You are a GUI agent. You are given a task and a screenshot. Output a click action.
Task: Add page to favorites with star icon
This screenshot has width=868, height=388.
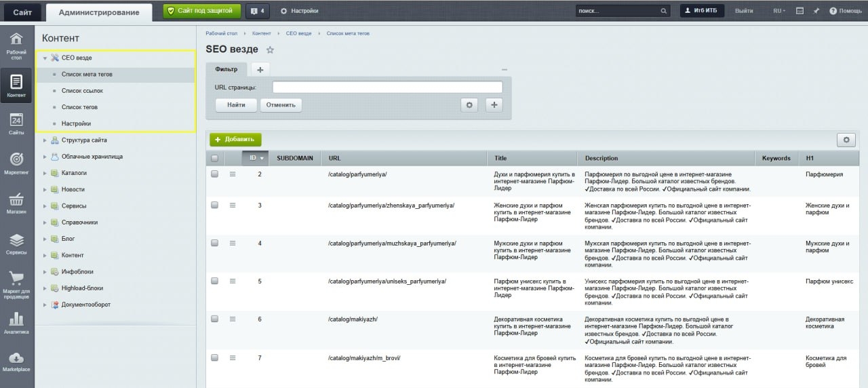270,50
